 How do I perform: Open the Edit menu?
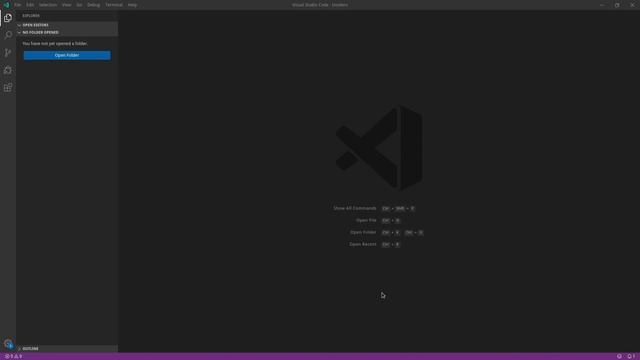coord(30,5)
